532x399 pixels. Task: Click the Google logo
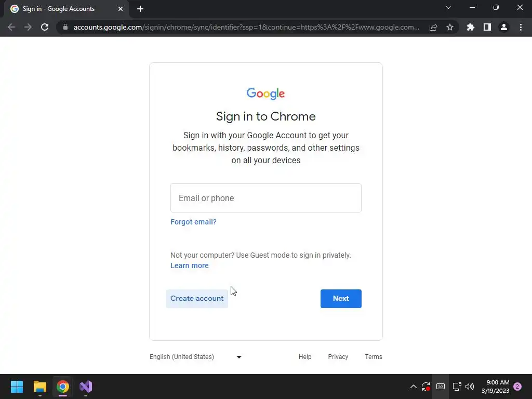[265, 94]
